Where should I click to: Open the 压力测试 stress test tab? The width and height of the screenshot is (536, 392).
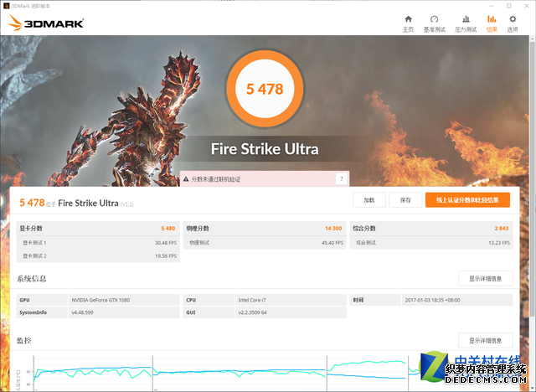[466, 24]
